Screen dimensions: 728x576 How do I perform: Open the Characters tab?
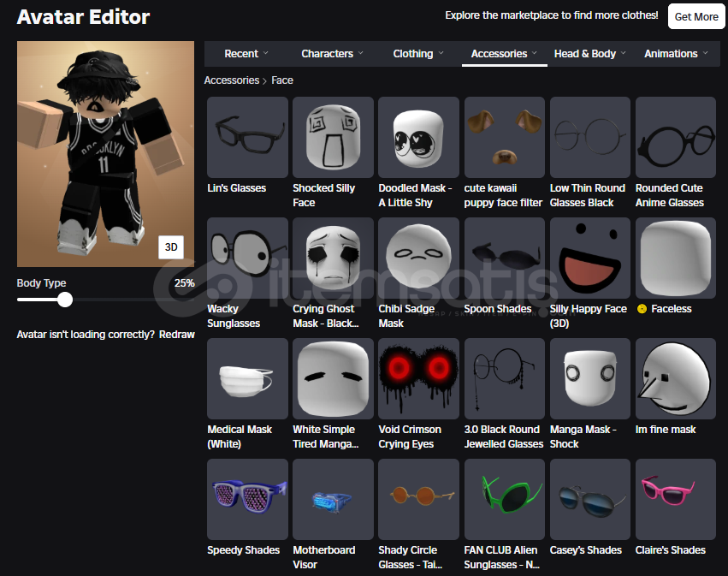point(332,54)
